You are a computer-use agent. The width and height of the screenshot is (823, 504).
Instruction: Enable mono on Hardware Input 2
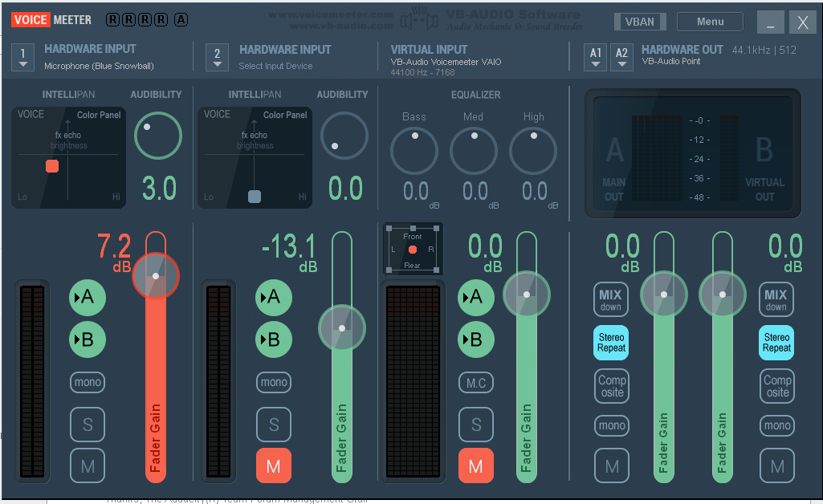point(274,382)
